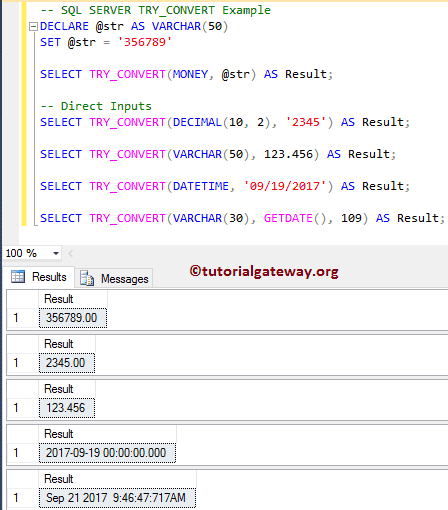
Task: Click the horizontal scroll left arrow
Action: click(71, 254)
